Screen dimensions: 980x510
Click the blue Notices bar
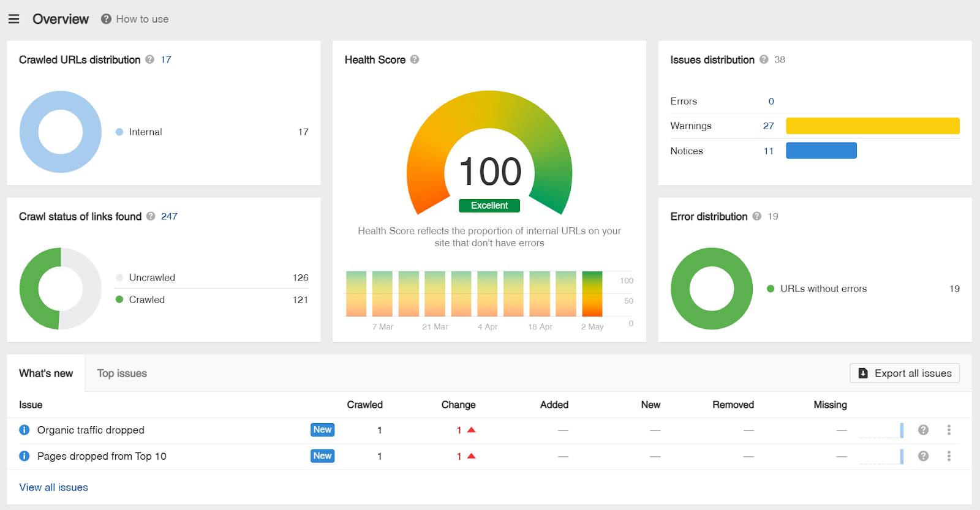point(821,151)
